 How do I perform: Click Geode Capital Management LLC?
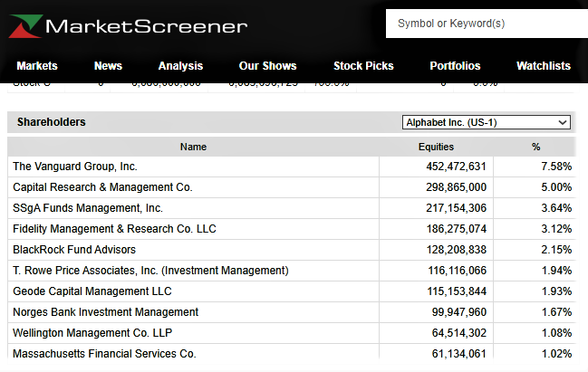(92, 291)
